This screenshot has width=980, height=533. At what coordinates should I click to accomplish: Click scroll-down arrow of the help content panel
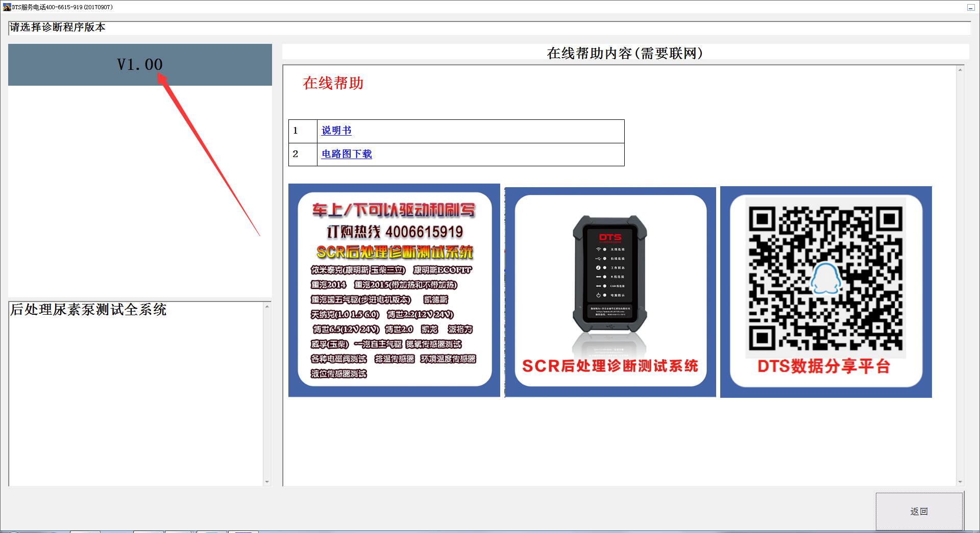click(960, 481)
